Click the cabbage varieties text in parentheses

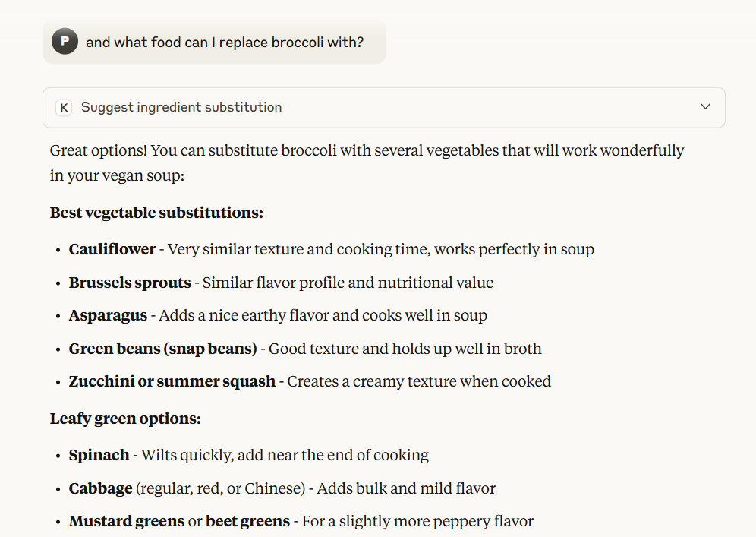point(221,488)
